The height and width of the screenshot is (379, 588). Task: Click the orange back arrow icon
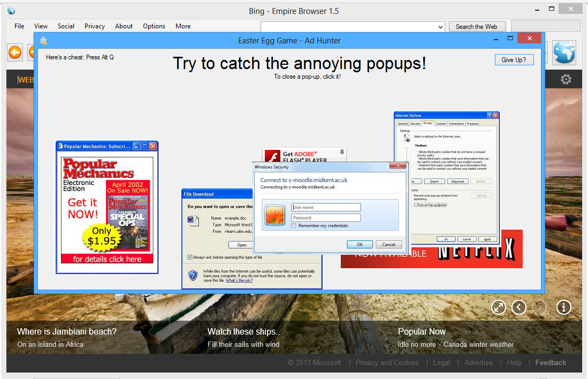tap(14, 52)
